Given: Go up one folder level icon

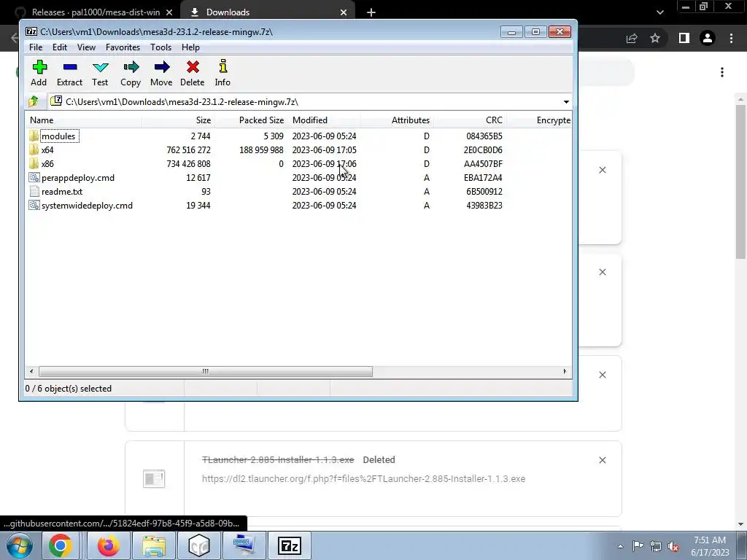Looking at the screenshot, I should click(34, 101).
